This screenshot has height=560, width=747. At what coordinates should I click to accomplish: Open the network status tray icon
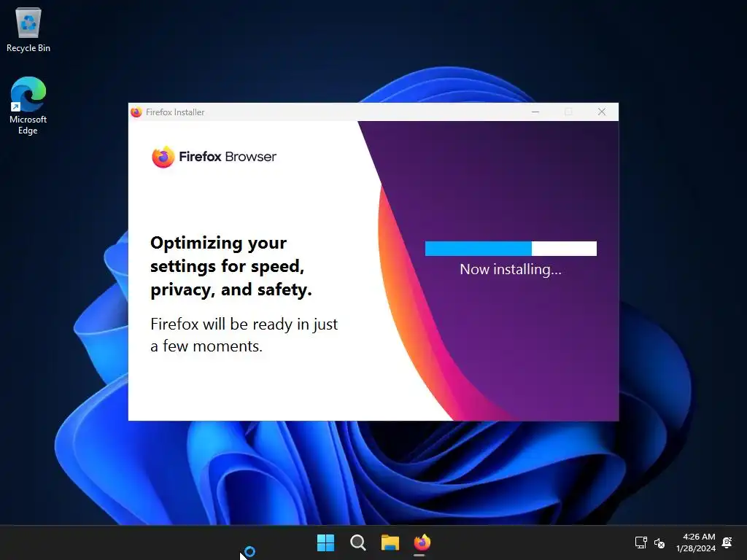[x=640, y=542]
